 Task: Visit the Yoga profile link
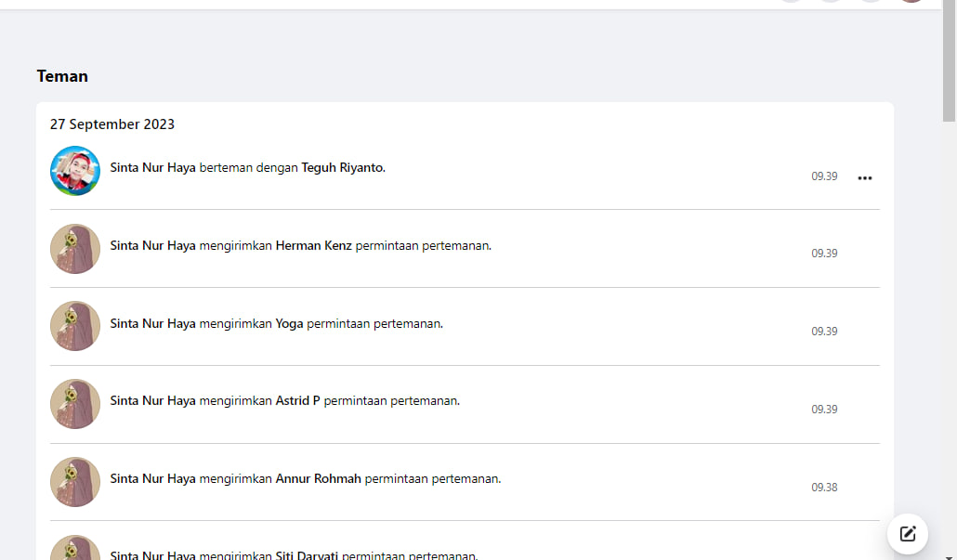click(289, 324)
